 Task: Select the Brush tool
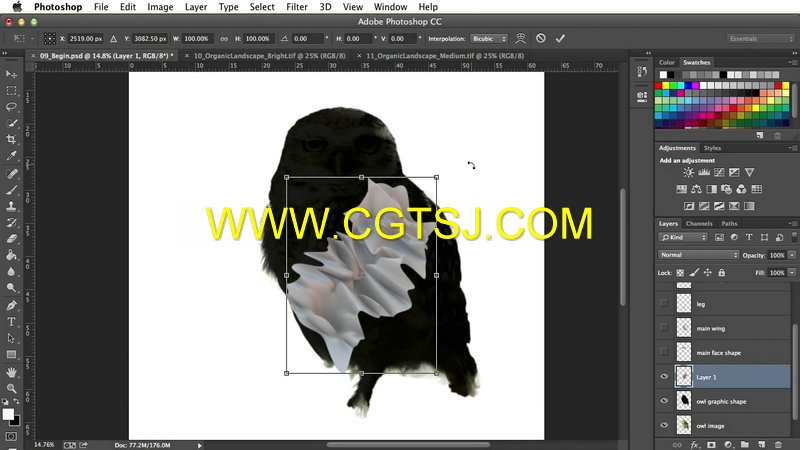point(11,190)
